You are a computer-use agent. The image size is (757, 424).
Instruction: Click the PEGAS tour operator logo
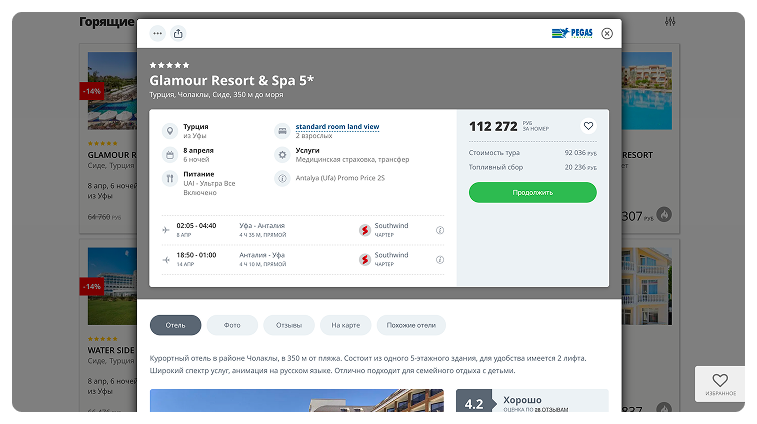[572, 33]
